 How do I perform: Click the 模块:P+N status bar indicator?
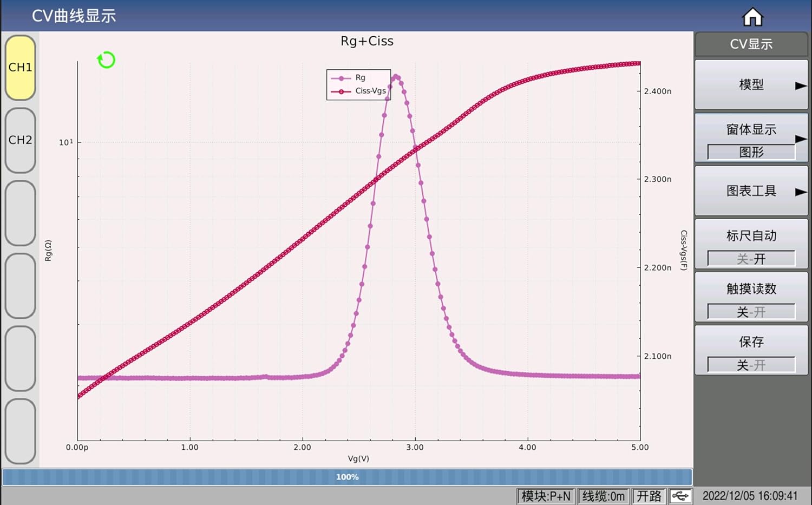coord(545,495)
